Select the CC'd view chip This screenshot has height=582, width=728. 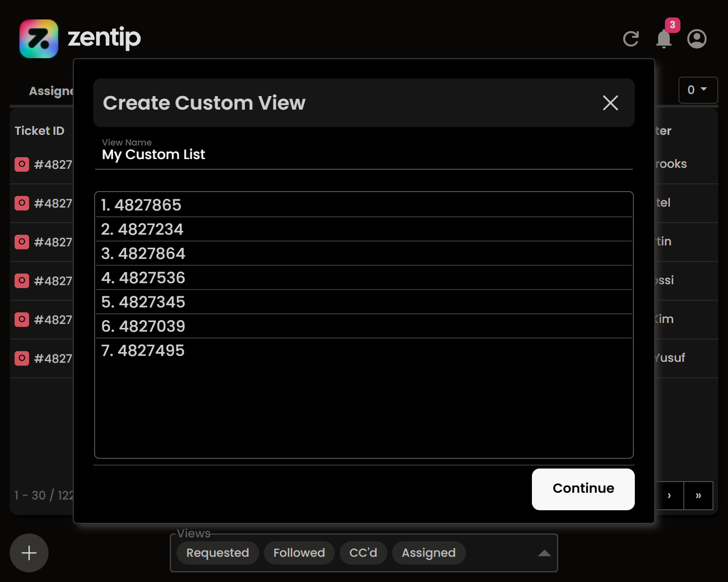pos(363,553)
